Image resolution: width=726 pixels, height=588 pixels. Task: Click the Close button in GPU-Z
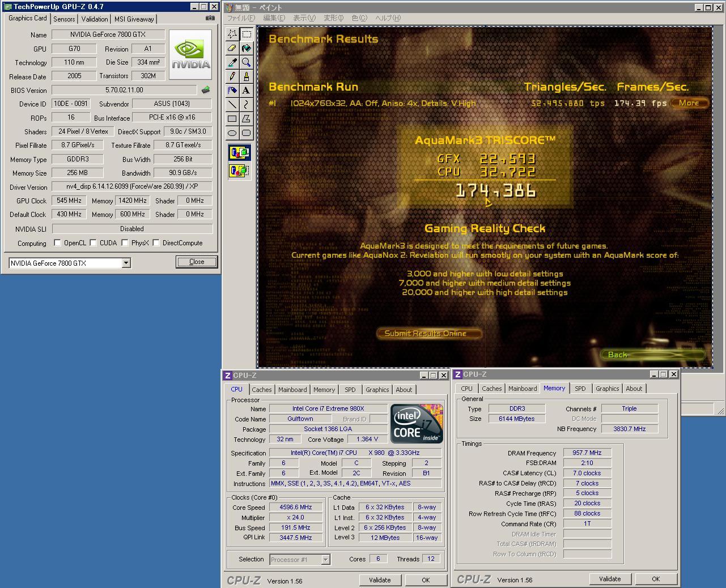(197, 262)
